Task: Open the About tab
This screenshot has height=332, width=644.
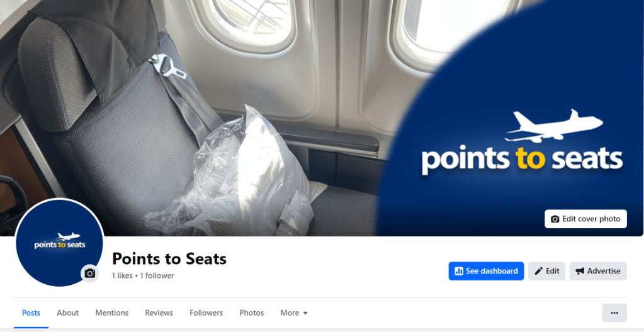Action: tap(68, 313)
